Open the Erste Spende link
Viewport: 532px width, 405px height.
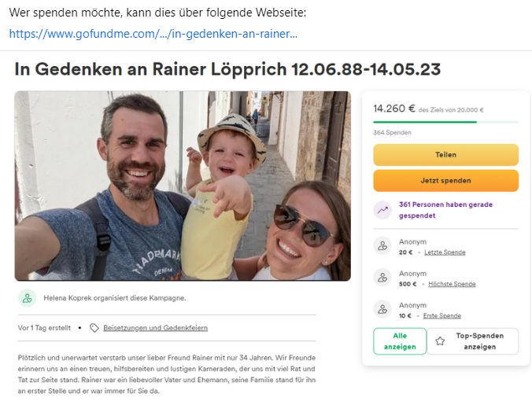pyautogui.click(x=442, y=316)
